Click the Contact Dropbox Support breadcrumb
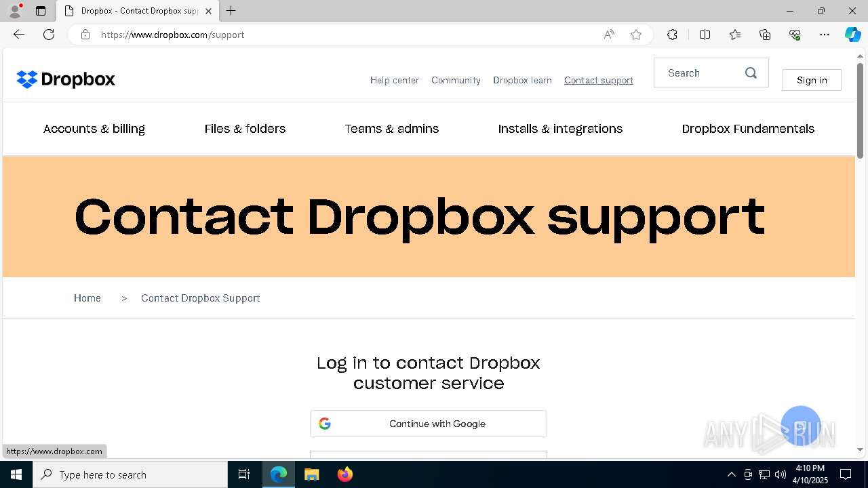The image size is (868, 488). (201, 298)
